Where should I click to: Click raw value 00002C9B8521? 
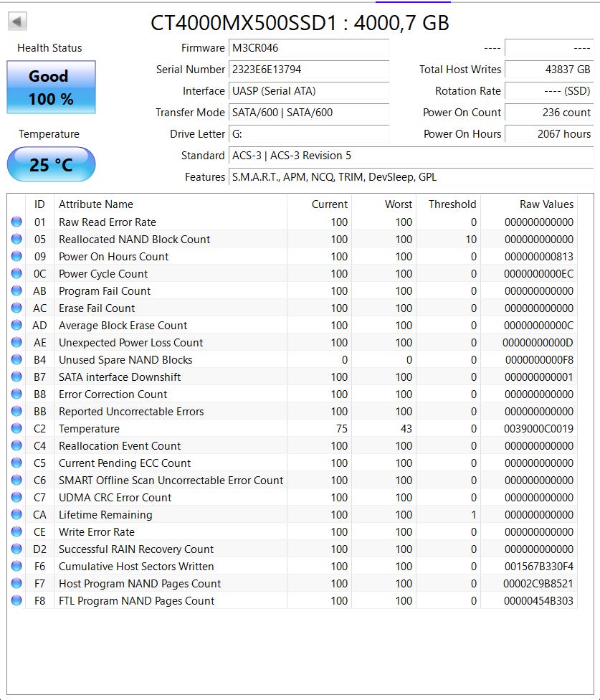coord(538,584)
